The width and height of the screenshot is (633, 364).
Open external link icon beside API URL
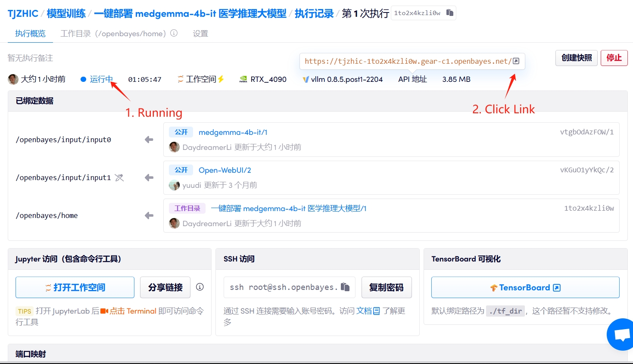point(516,61)
